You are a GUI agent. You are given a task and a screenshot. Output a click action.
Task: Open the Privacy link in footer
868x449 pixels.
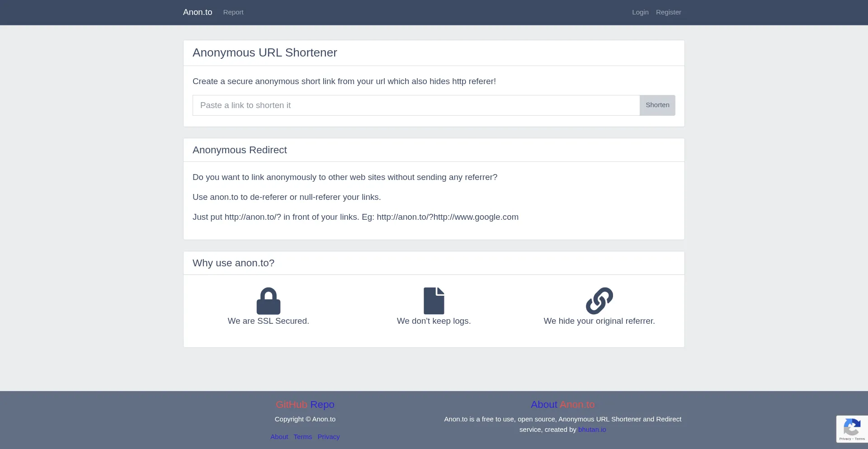click(x=329, y=437)
